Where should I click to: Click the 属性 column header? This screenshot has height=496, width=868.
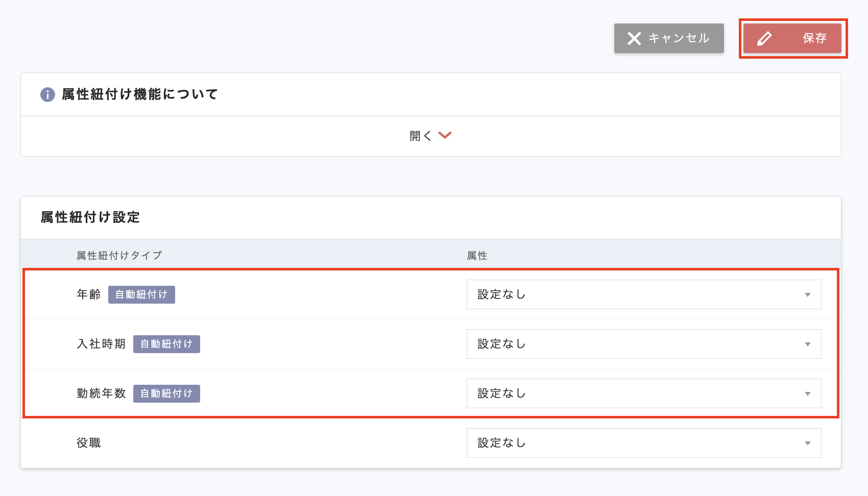(x=477, y=255)
